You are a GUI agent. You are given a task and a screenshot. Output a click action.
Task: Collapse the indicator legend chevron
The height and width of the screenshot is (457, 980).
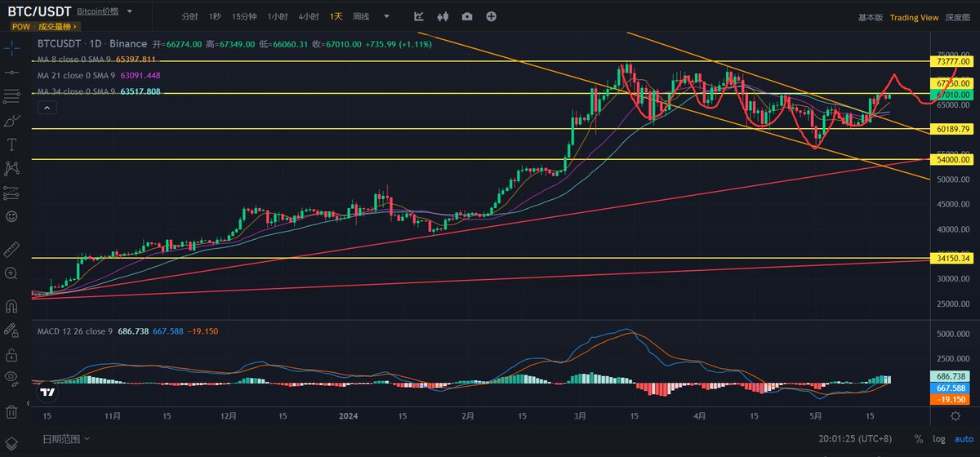click(46, 108)
